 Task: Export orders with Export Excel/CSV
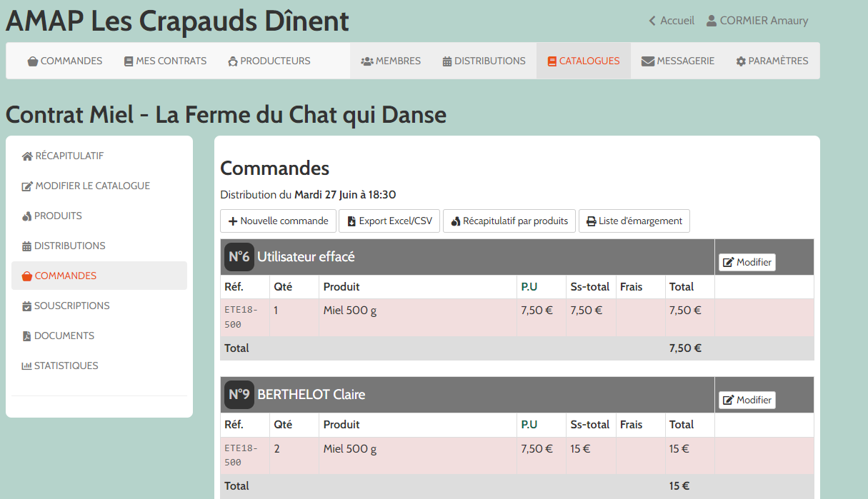[x=389, y=221]
